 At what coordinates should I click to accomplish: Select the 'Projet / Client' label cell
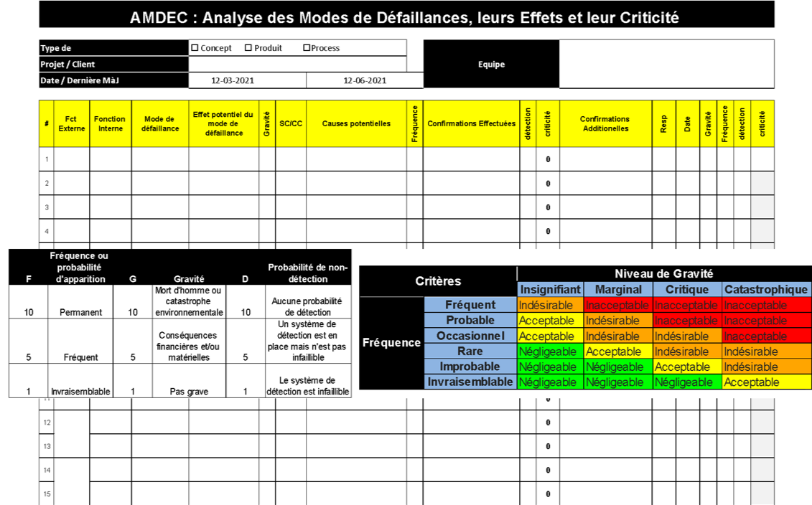point(114,64)
